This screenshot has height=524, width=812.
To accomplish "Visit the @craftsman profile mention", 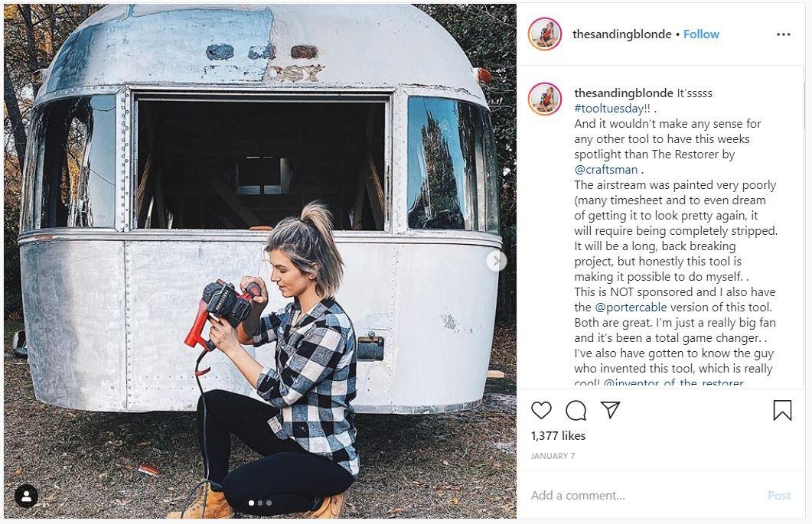I will click(x=606, y=169).
